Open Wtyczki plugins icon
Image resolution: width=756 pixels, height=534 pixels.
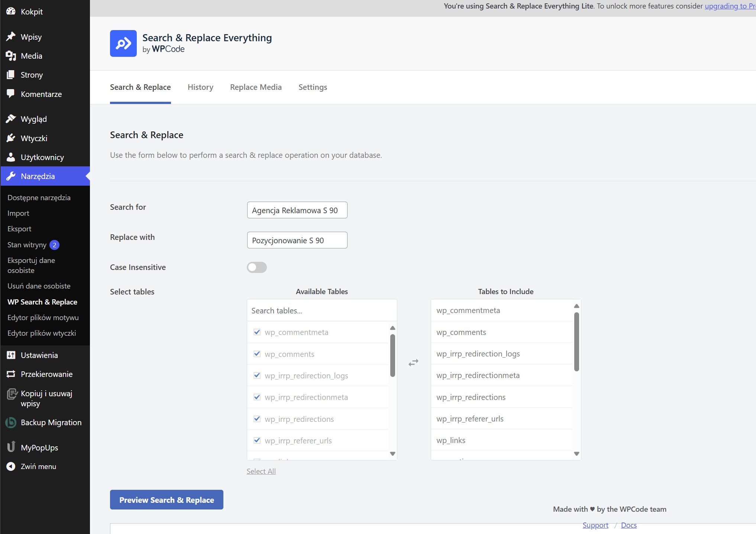click(x=11, y=138)
